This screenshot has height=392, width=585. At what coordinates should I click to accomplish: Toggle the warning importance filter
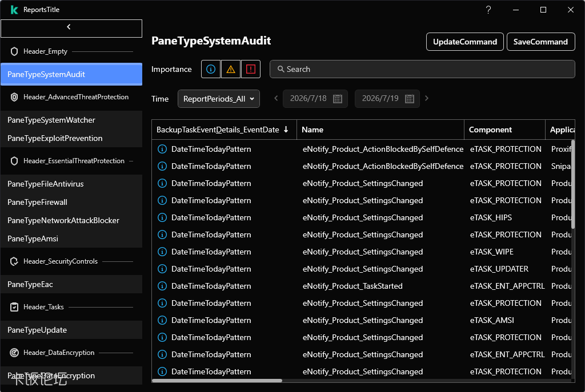point(231,69)
